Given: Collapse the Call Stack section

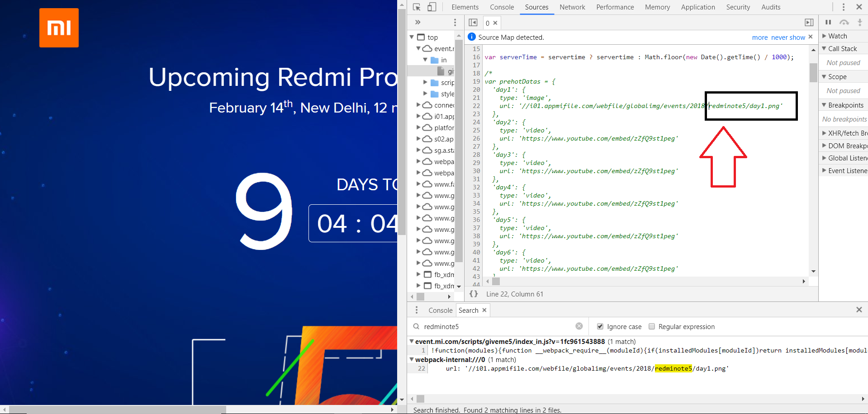Looking at the screenshot, I should [x=824, y=48].
